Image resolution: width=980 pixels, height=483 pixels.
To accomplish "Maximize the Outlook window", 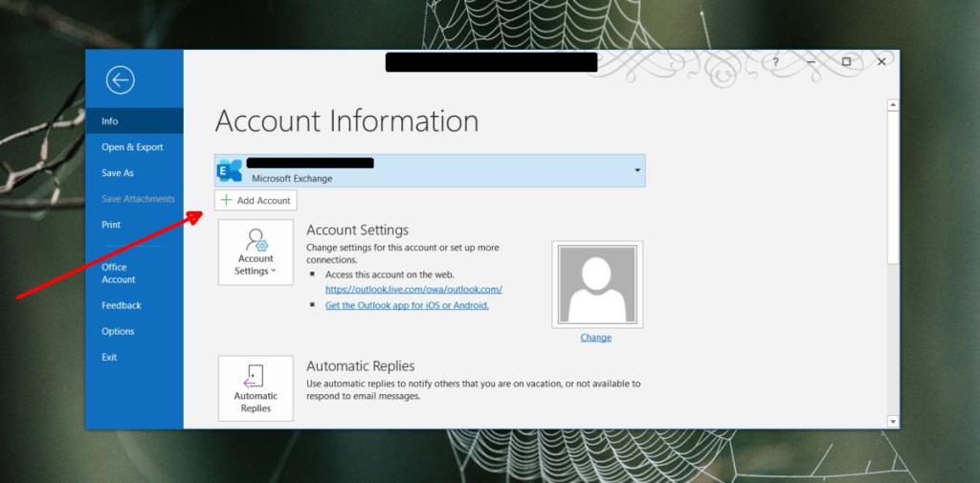I will click(846, 62).
